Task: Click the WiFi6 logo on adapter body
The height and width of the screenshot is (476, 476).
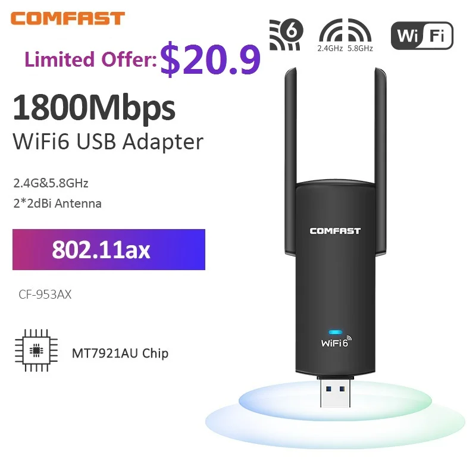Action: click(x=336, y=342)
